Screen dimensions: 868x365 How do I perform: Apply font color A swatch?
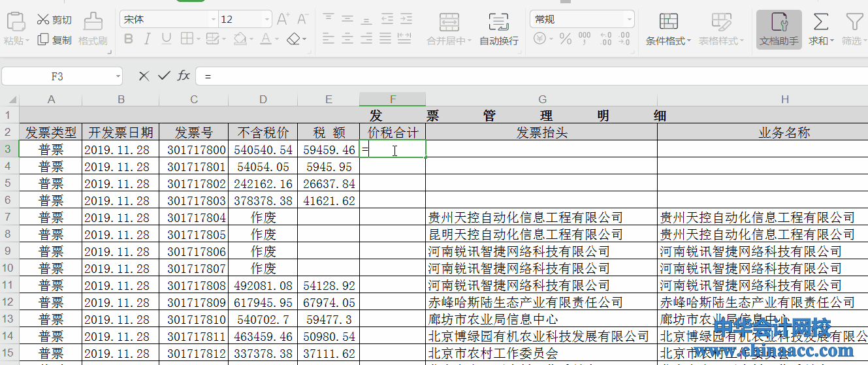[x=266, y=39]
